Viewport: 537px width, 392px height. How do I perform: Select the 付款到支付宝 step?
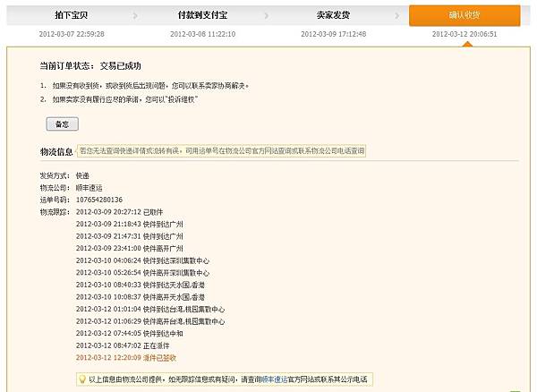coord(202,15)
